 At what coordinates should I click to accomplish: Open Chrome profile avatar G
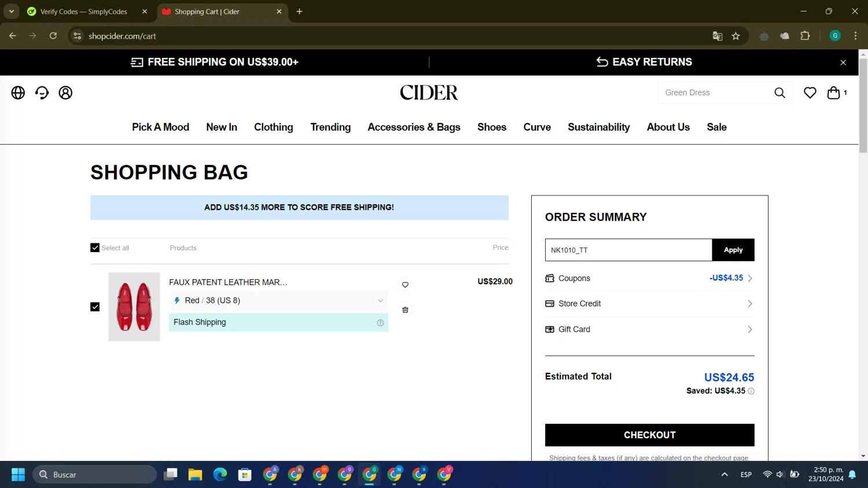tap(835, 36)
